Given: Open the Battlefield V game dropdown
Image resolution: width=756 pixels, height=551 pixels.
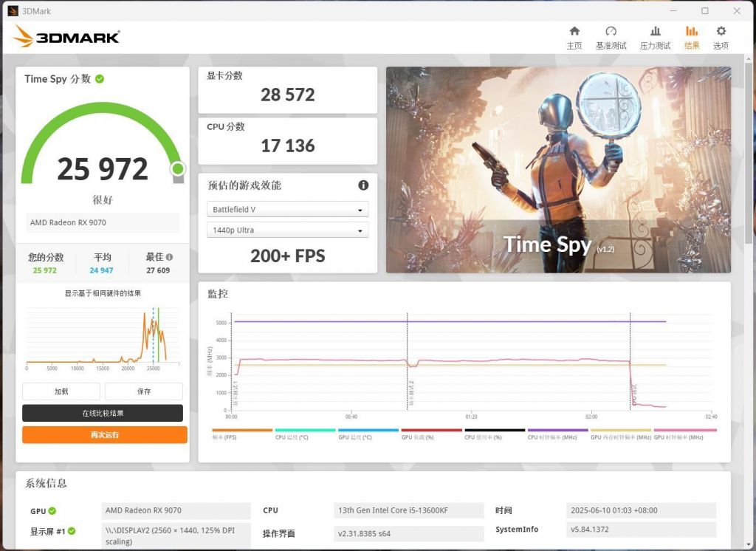Looking at the screenshot, I should tap(287, 209).
